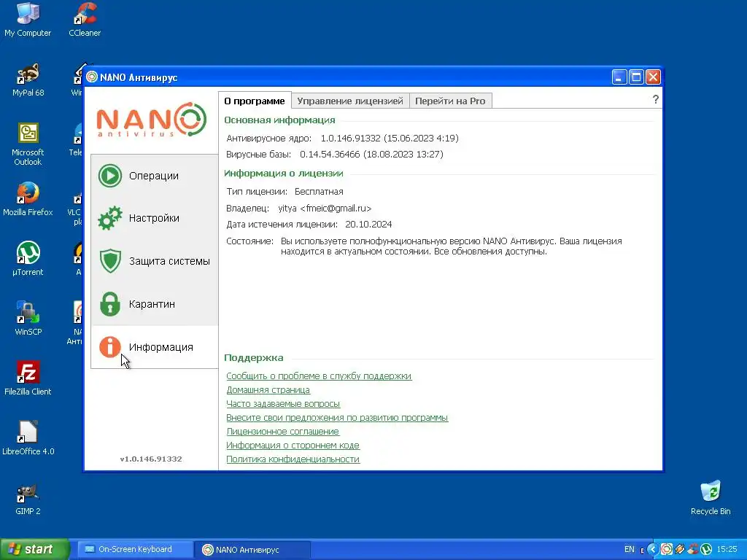The height and width of the screenshot is (560, 747).
Task: Click the orange tool tray icon
Action: (x=680, y=550)
